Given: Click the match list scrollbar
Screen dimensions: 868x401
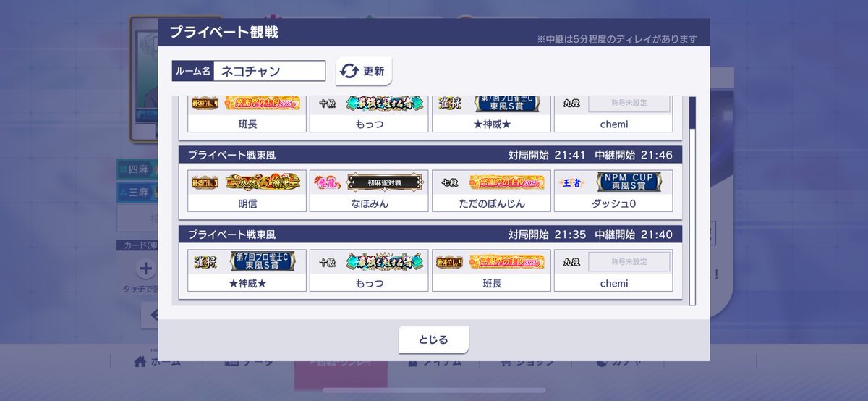Looking at the screenshot, I should [x=692, y=200].
